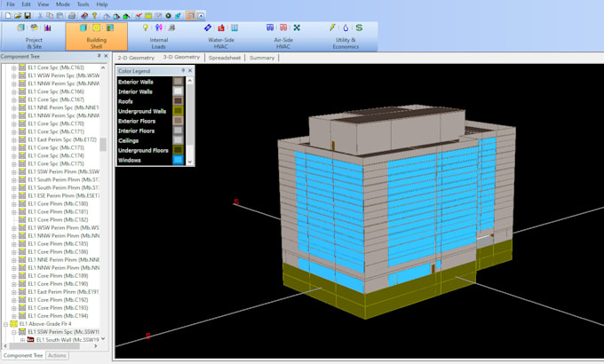The height and width of the screenshot is (364, 604).
Task: Expand EL1 Core Plnm (Mb.C180) node
Action: 14,204
